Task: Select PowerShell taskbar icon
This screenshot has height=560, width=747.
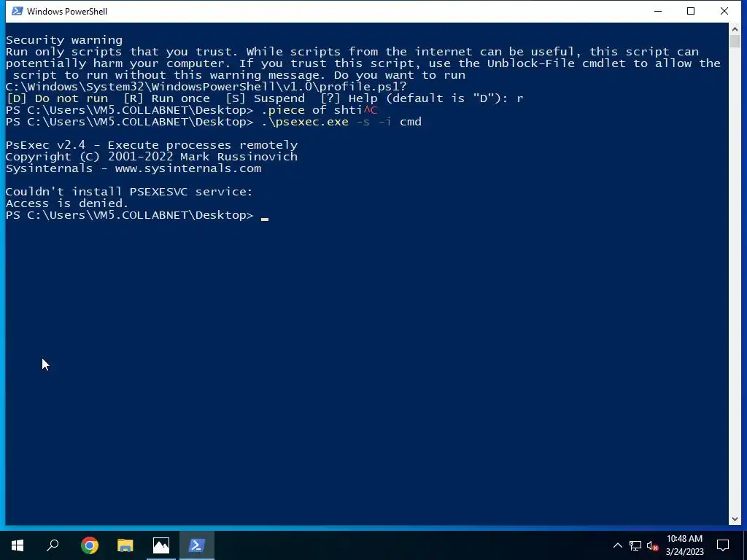Action: (x=197, y=545)
